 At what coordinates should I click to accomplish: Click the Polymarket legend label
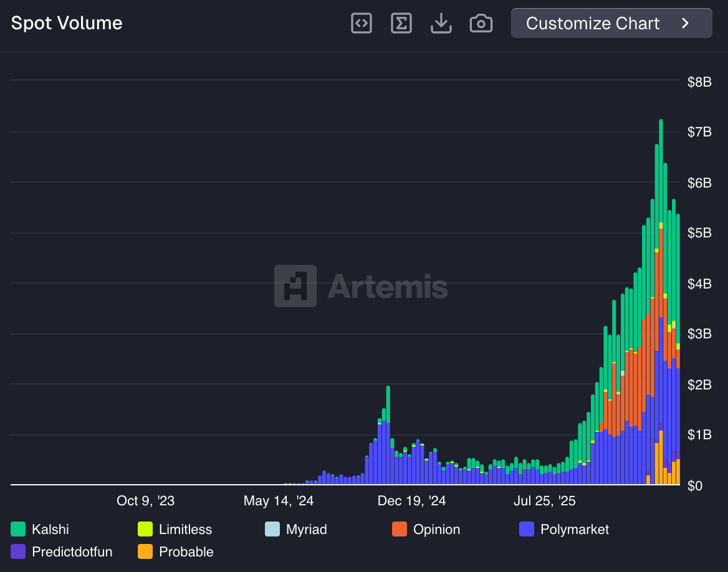click(x=575, y=529)
